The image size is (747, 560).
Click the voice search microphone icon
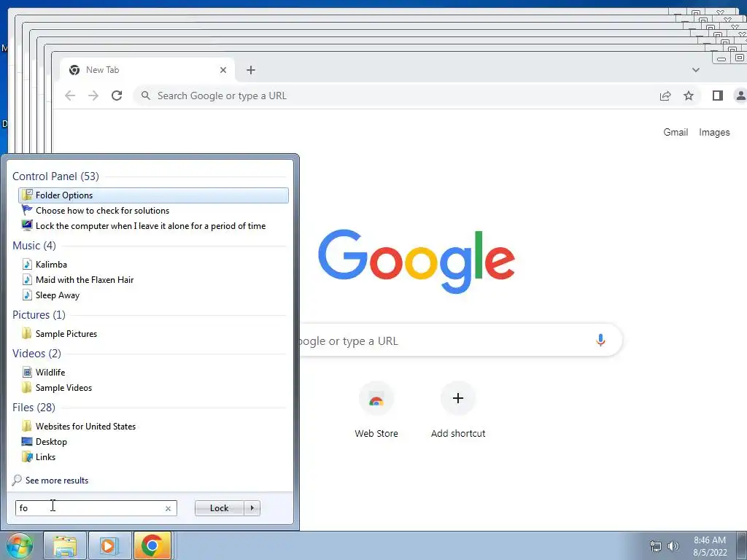tap(600, 341)
